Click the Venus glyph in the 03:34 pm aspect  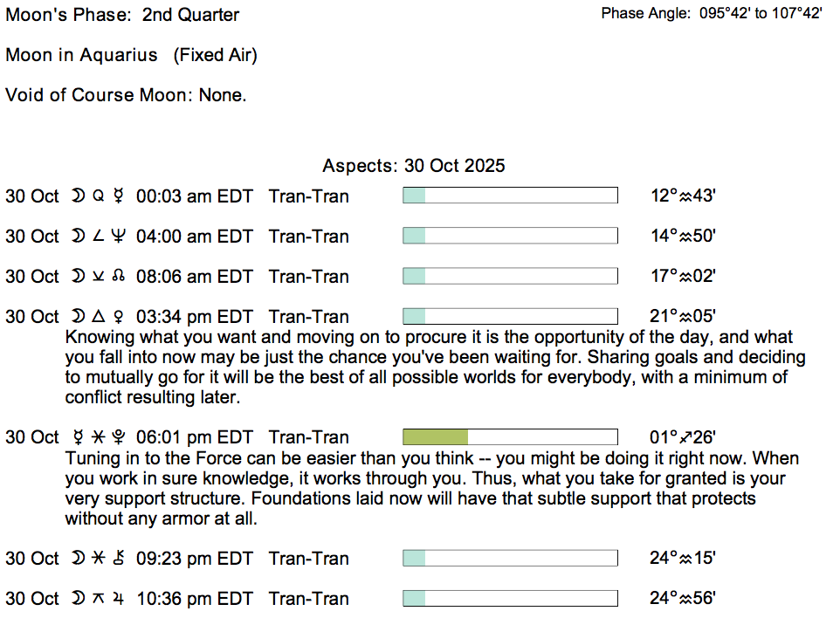click(118, 317)
